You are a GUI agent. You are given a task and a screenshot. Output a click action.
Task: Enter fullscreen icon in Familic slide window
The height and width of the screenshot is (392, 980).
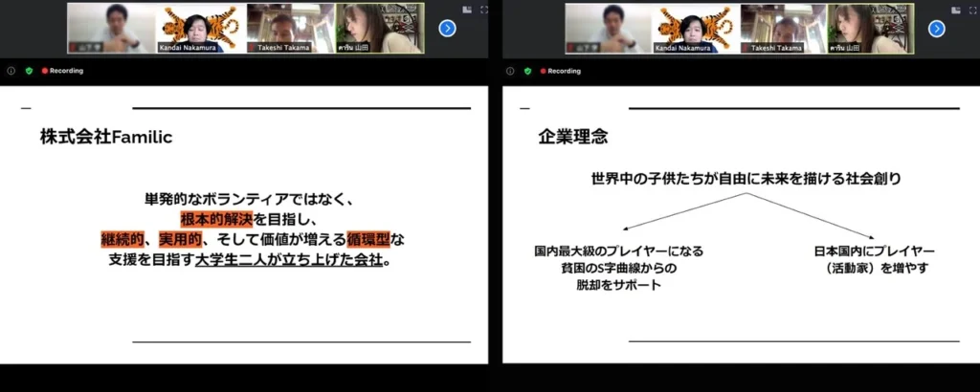click(484, 10)
